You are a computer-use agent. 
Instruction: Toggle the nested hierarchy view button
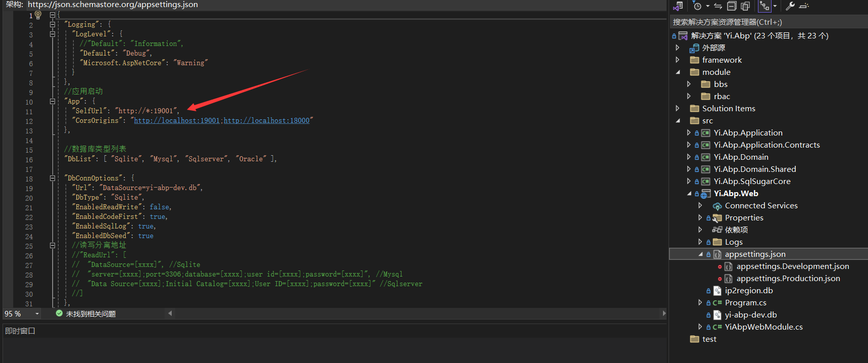click(764, 6)
